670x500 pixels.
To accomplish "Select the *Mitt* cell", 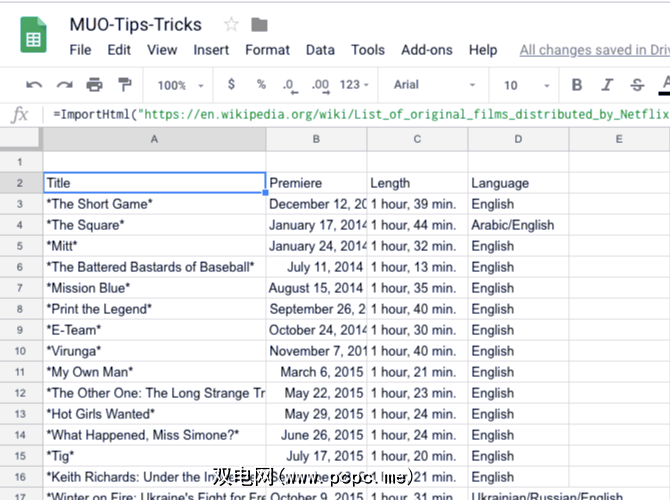I will 154,246.
